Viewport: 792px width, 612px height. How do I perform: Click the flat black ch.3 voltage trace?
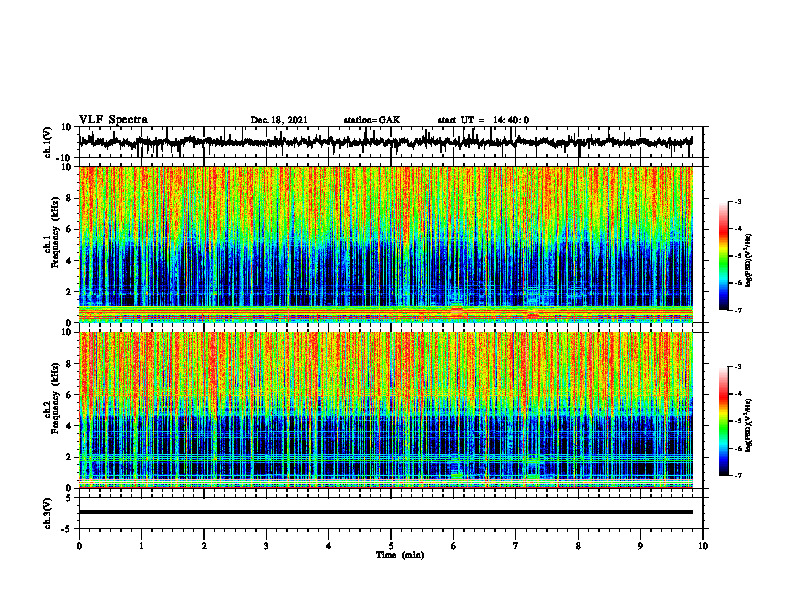pos(386,512)
